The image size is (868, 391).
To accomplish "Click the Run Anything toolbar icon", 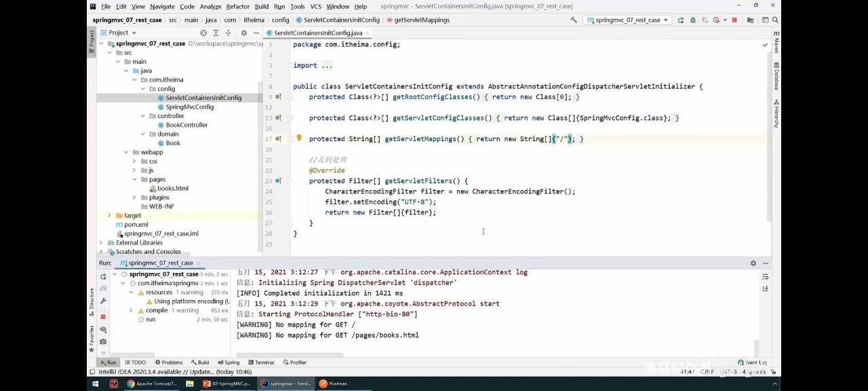I will pyautogui.click(x=765, y=20).
